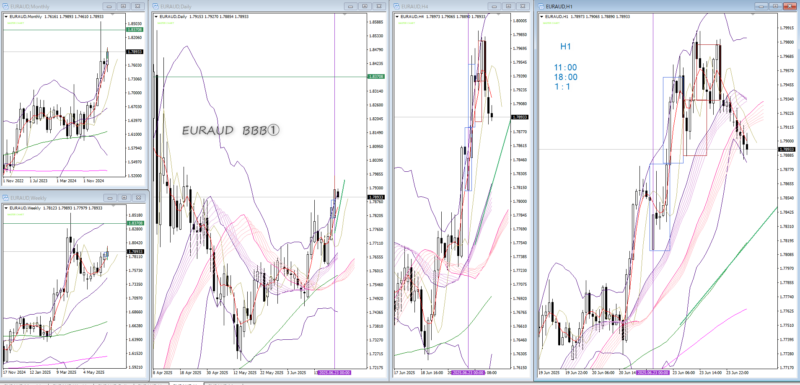
Task: Close the EURAUD,Daily chart window
Action: click(x=378, y=6)
